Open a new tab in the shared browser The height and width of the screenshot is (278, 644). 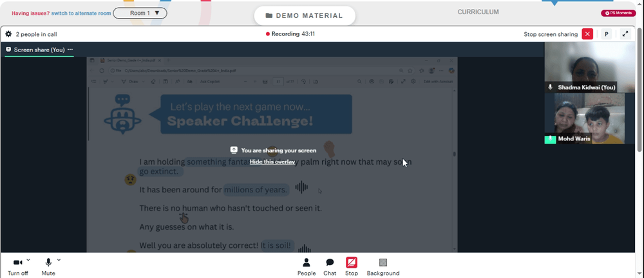click(168, 60)
